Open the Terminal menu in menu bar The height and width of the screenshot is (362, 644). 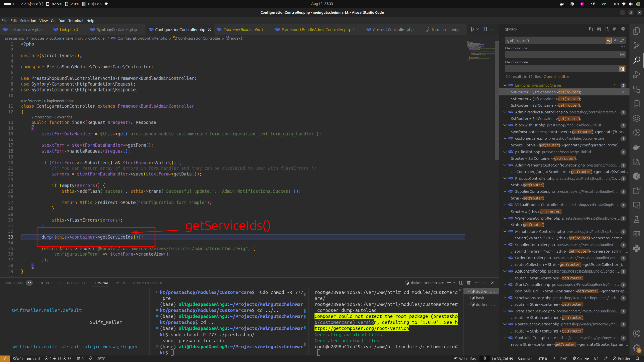(x=75, y=21)
